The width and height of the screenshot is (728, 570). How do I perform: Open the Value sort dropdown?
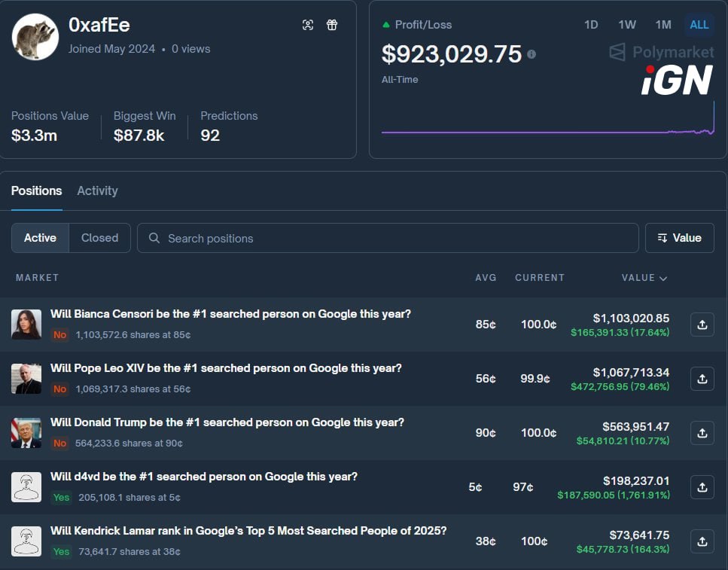pyautogui.click(x=679, y=238)
